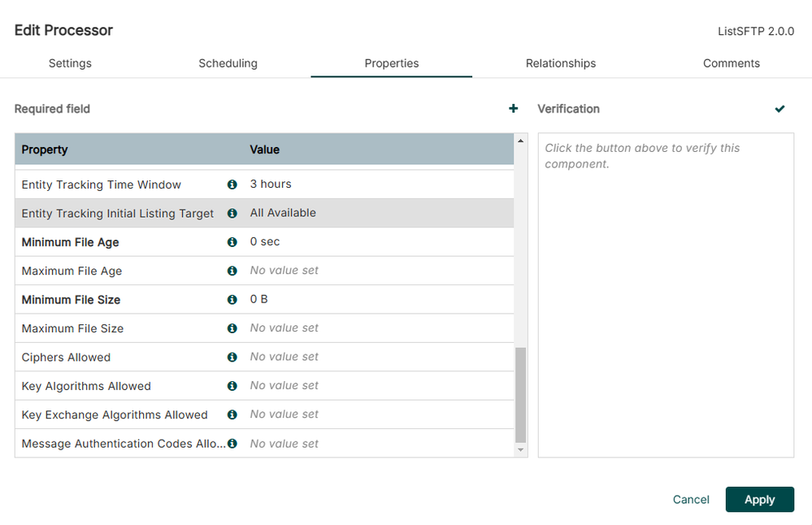Click info icon for Entity Tracking Time Window
The width and height of the screenshot is (812, 525).
pos(232,184)
